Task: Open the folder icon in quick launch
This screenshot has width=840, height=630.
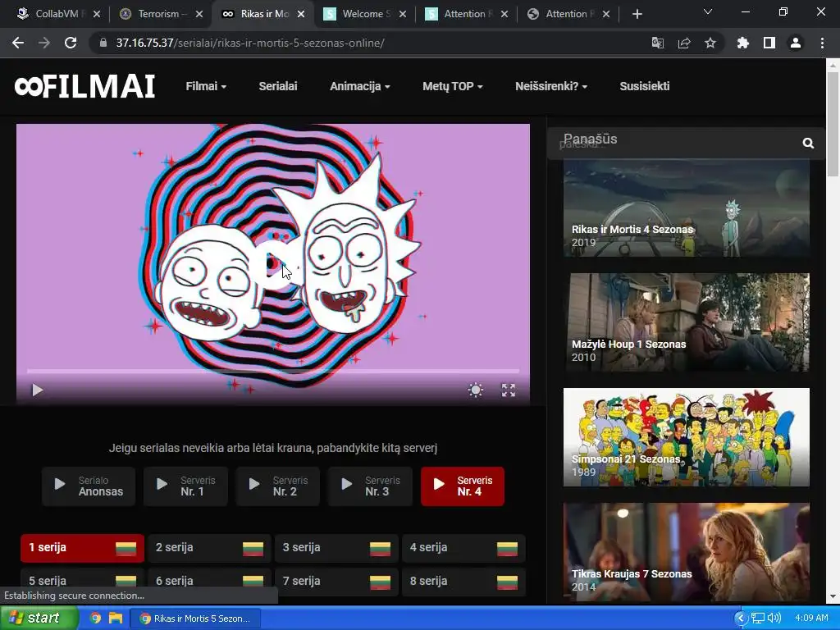Action: [116, 619]
